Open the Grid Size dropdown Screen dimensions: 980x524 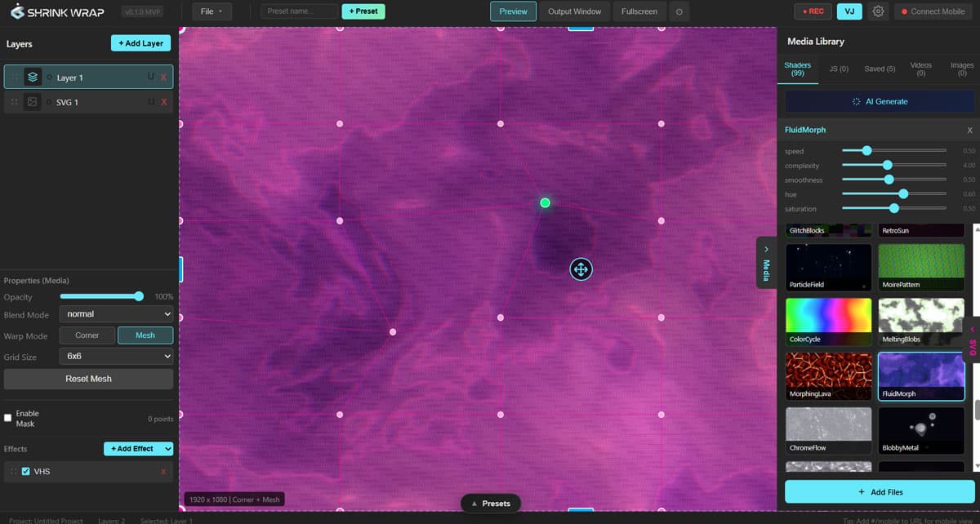[116, 357]
